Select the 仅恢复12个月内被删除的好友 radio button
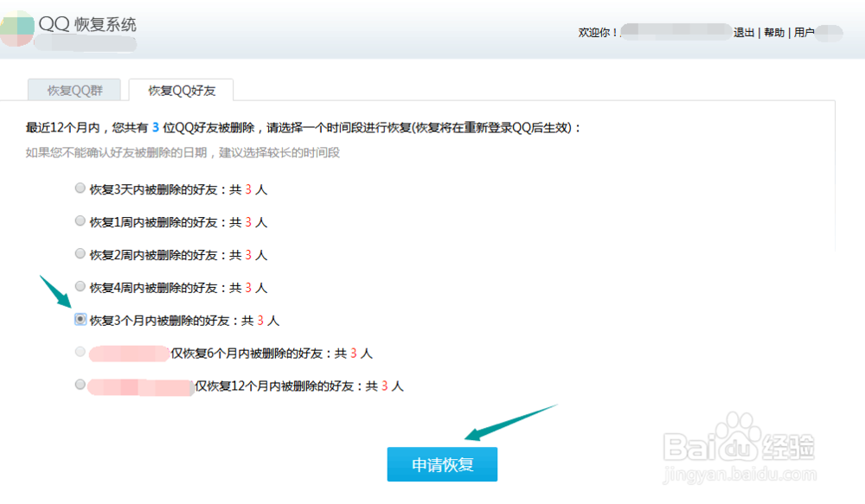865x504 pixels. point(80,385)
